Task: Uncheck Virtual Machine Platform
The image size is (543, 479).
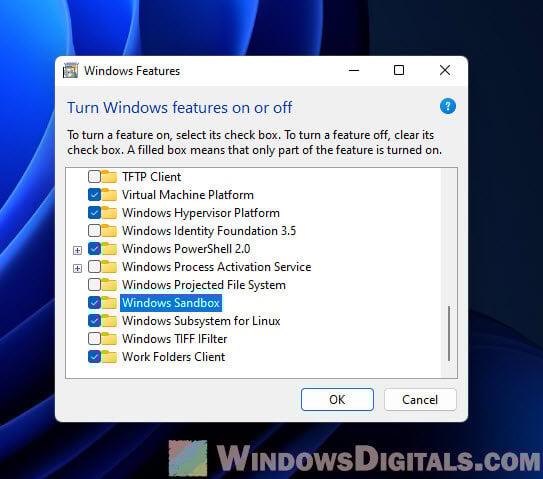Action: [94, 195]
